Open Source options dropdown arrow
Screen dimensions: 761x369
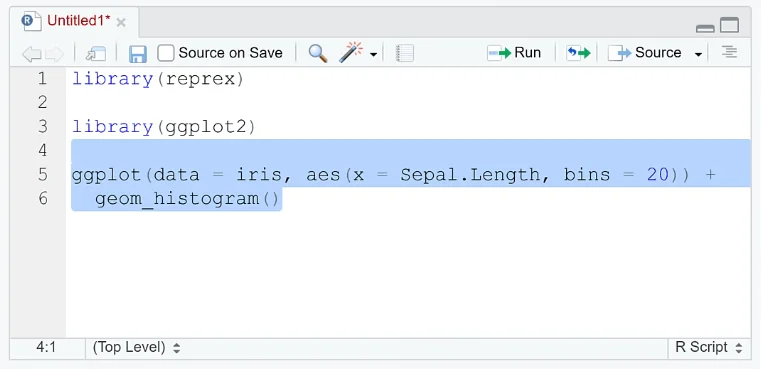coord(698,54)
